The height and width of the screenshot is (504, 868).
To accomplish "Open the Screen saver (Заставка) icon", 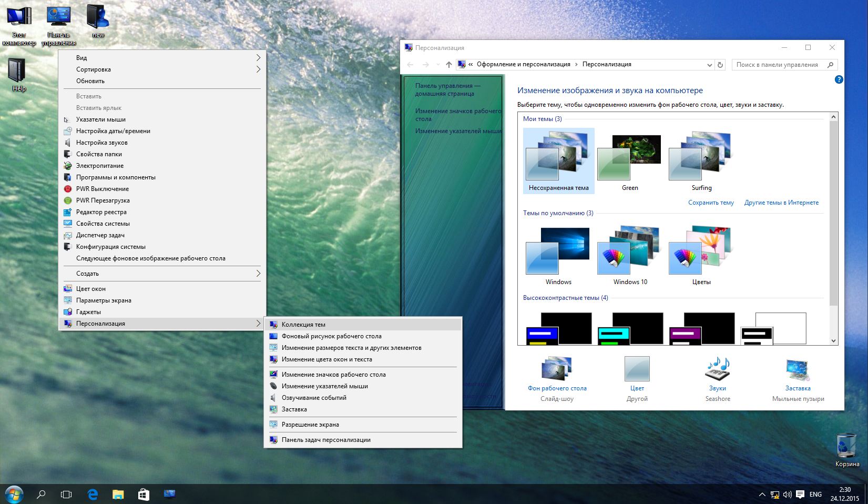I will [x=798, y=369].
